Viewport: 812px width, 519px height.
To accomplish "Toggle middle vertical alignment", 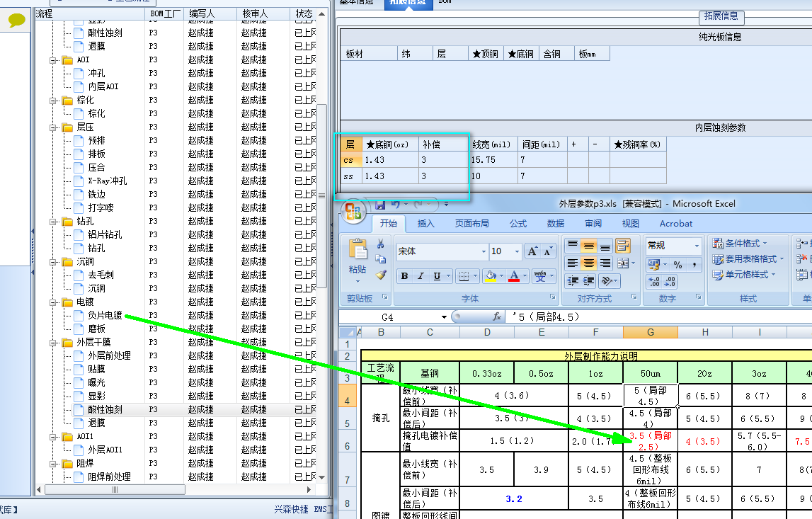I will click(x=589, y=246).
